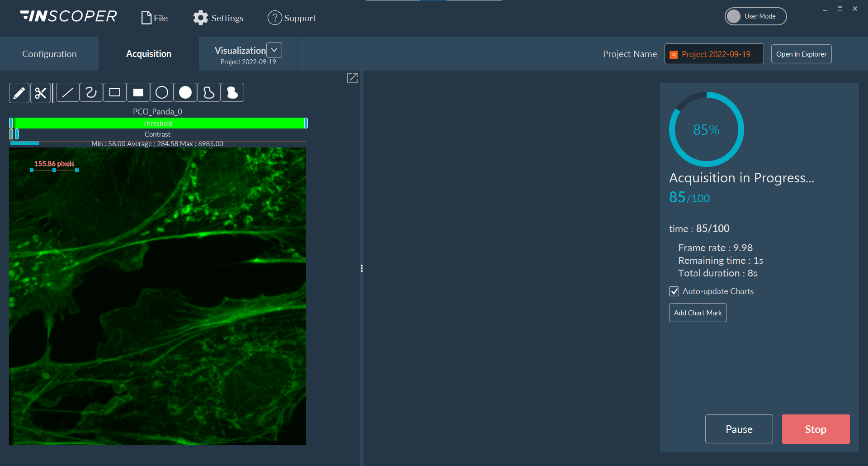The width and height of the screenshot is (868, 466).
Task: Adjust the Threshold slider for PCO_Panda_0
Action: click(158, 123)
